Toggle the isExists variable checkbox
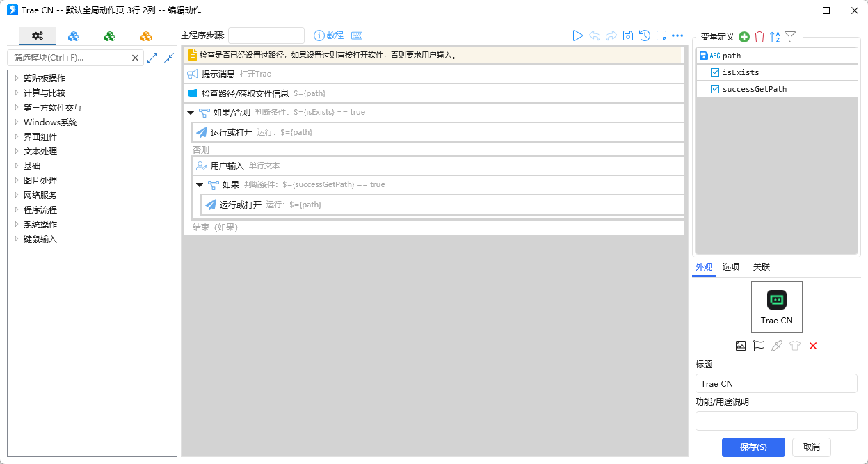 (715, 72)
